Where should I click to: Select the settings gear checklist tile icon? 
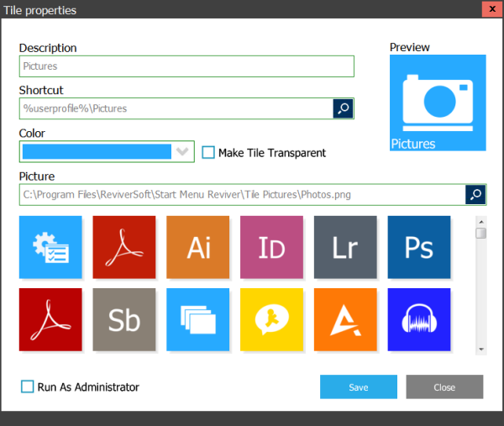click(x=50, y=247)
